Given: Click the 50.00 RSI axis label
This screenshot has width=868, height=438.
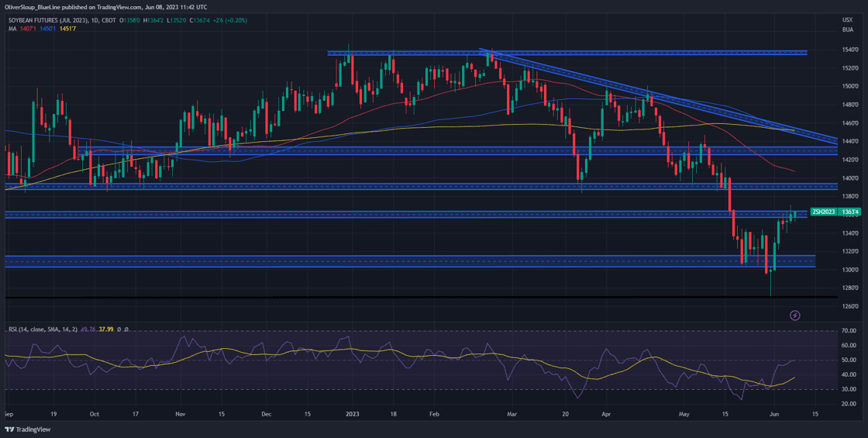Looking at the screenshot, I should click(x=848, y=360).
